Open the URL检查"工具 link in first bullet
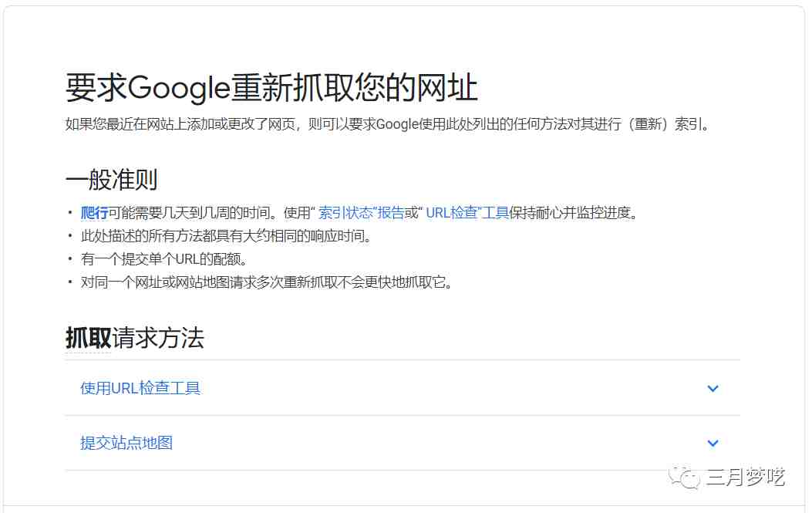Image resolution: width=812 pixels, height=513 pixels. [467, 212]
